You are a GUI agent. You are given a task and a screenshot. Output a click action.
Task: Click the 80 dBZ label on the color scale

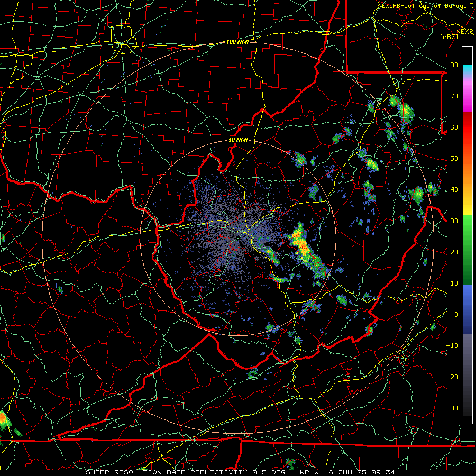pyautogui.click(x=454, y=65)
